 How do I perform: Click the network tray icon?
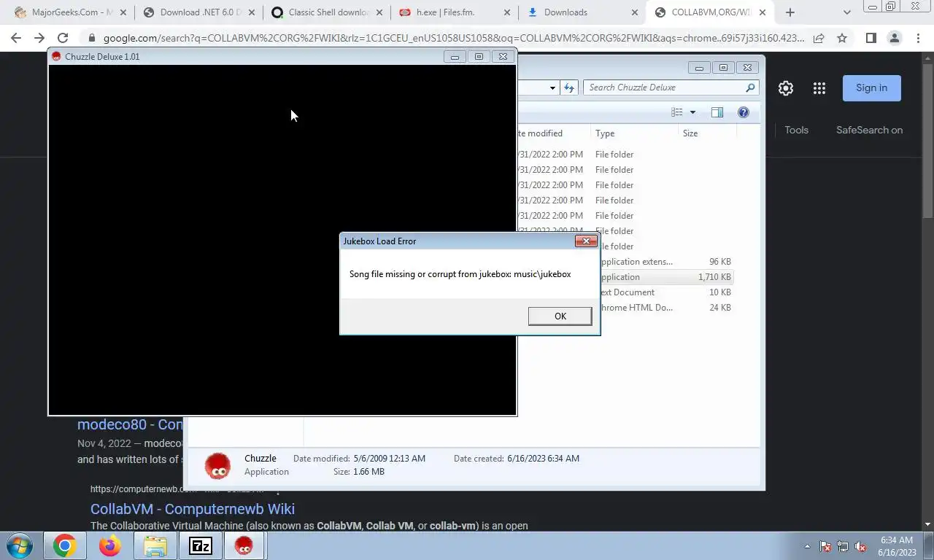point(843,546)
